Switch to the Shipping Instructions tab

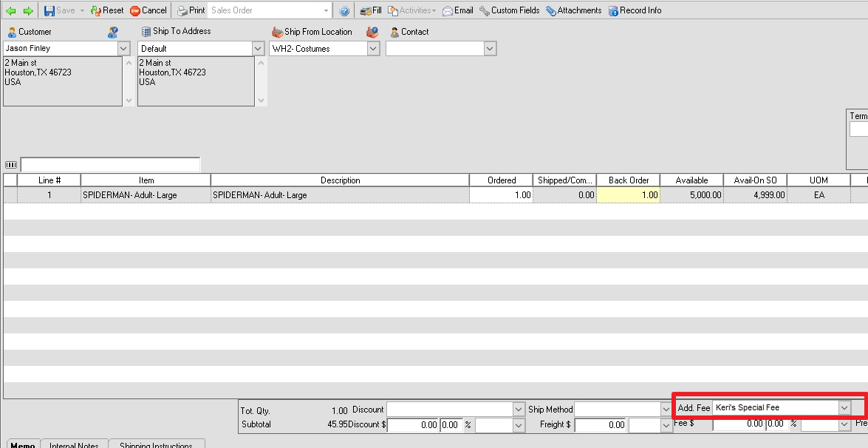pyautogui.click(x=156, y=444)
